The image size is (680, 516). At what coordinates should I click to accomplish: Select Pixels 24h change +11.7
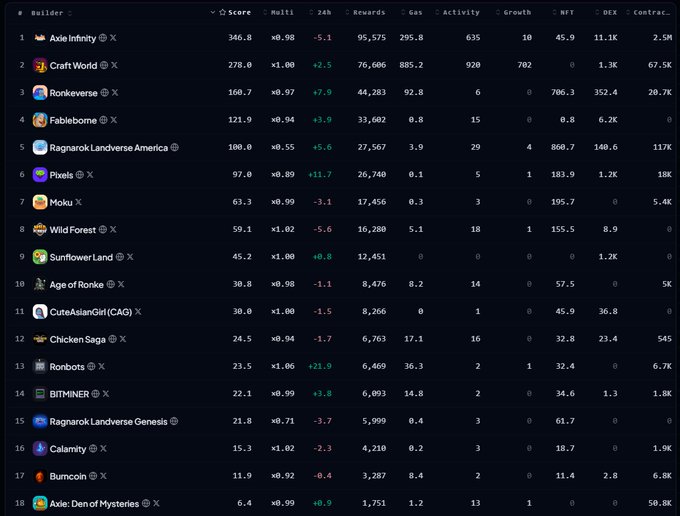pos(320,174)
